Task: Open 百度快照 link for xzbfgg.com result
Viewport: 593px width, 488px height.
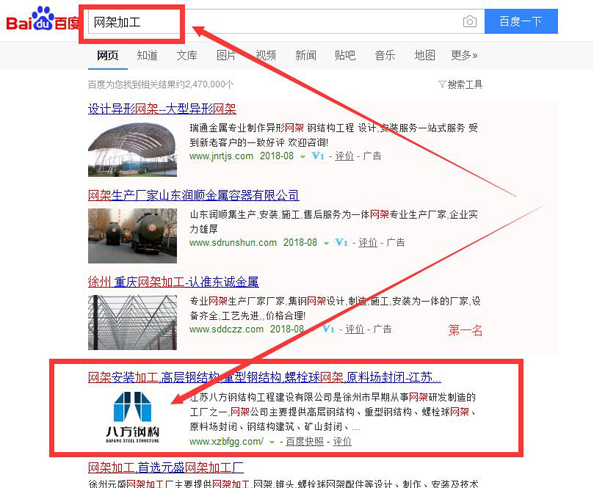Action: [x=305, y=441]
